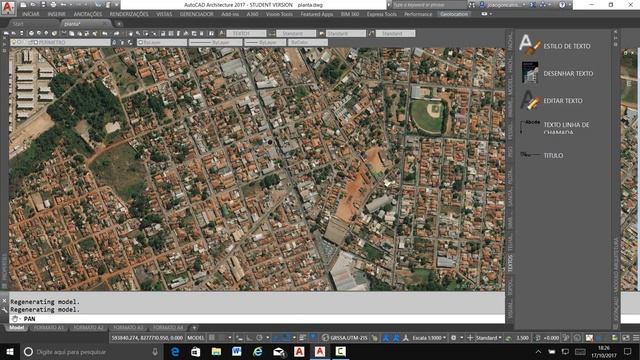Viewport: 640px width, 360px height.
Task: Toggle ortho mode in status bar
Action: pyautogui.click(x=249, y=338)
